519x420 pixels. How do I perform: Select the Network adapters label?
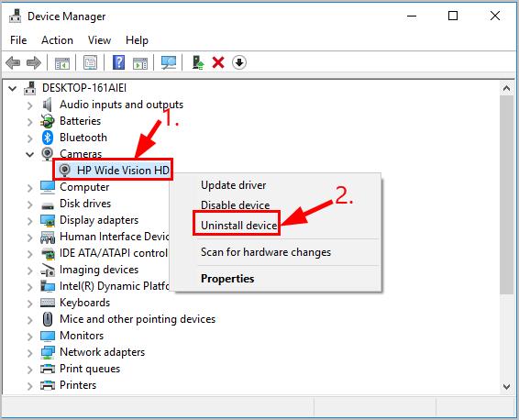pos(103,352)
